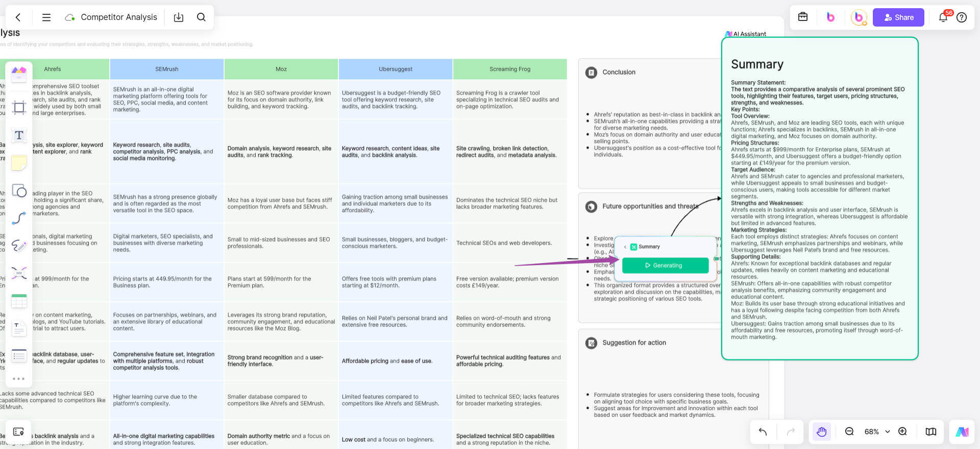This screenshot has width=980, height=449.
Task: Toggle the minimap icon
Action: click(x=931, y=432)
